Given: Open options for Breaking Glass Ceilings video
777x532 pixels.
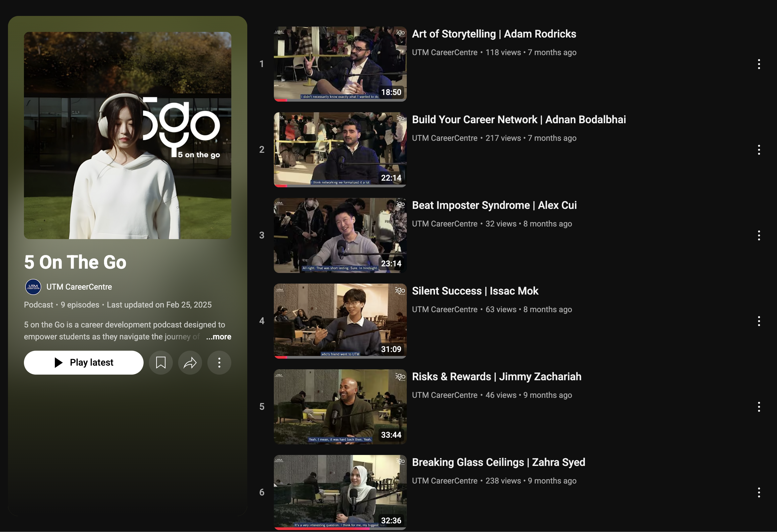Looking at the screenshot, I should [759, 492].
